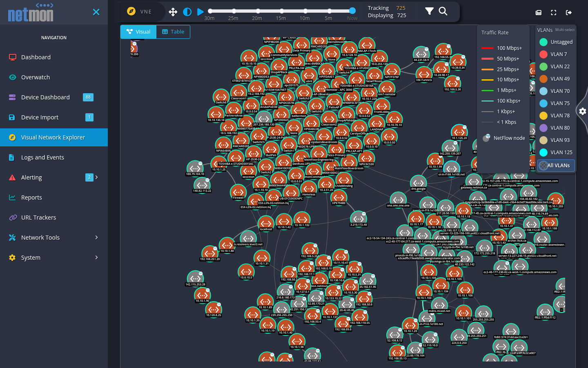Click the HPE794BE node

coord(339,197)
